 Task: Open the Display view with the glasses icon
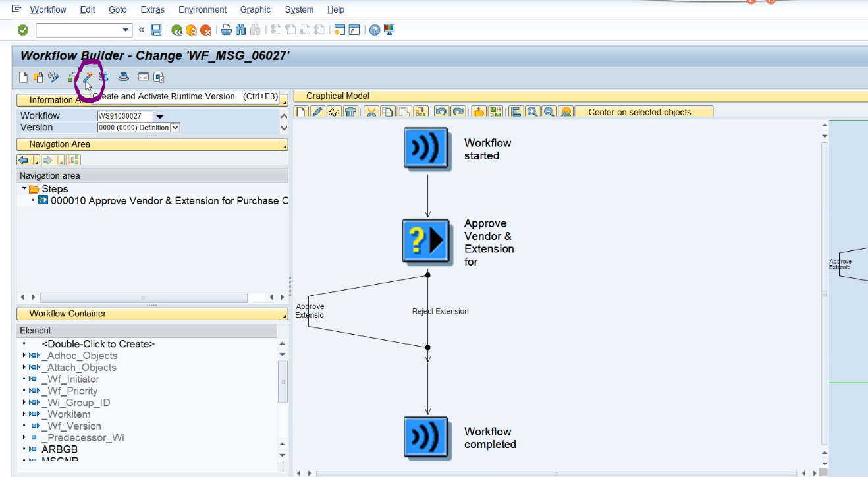click(333, 111)
